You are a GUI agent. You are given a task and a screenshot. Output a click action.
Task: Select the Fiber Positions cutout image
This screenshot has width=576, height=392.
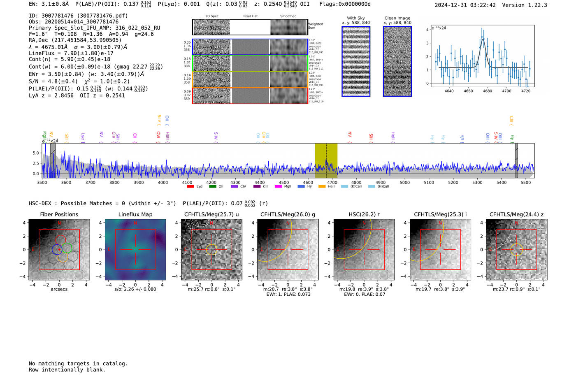59,250
